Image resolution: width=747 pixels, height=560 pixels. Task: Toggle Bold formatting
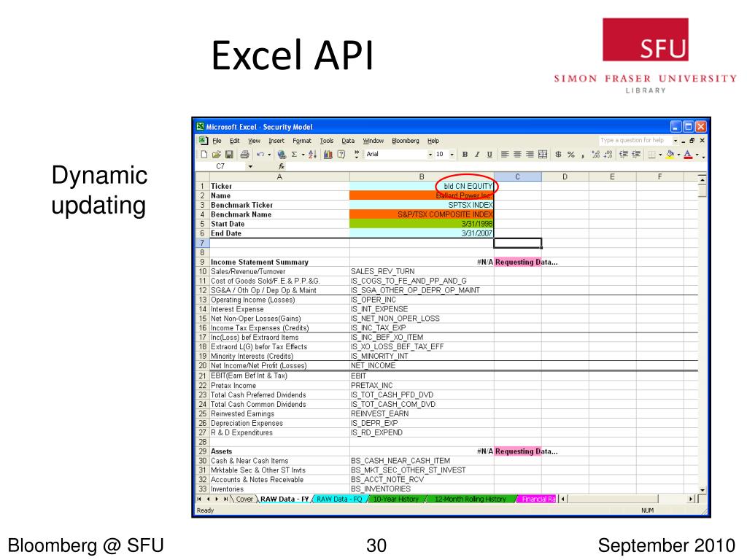click(x=465, y=155)
